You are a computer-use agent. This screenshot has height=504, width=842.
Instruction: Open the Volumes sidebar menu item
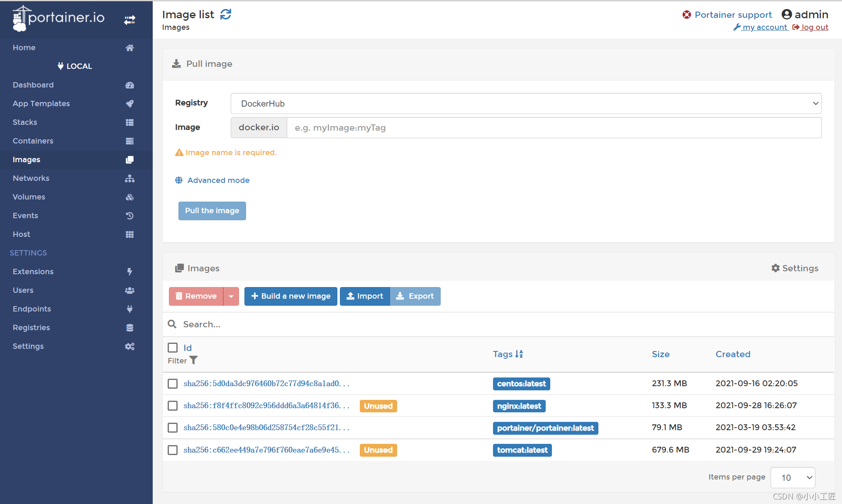(x=29, y=197)
